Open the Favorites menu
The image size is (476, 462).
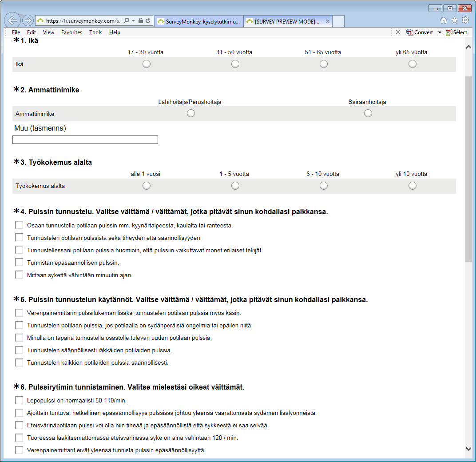(x=71, y=32)
